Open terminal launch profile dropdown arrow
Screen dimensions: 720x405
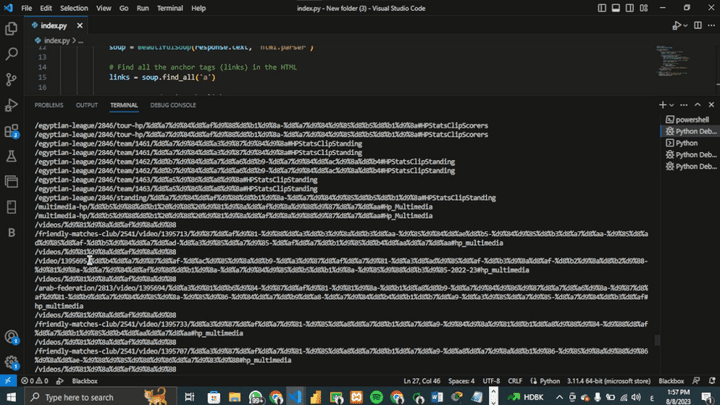click(x=672, y=105)
